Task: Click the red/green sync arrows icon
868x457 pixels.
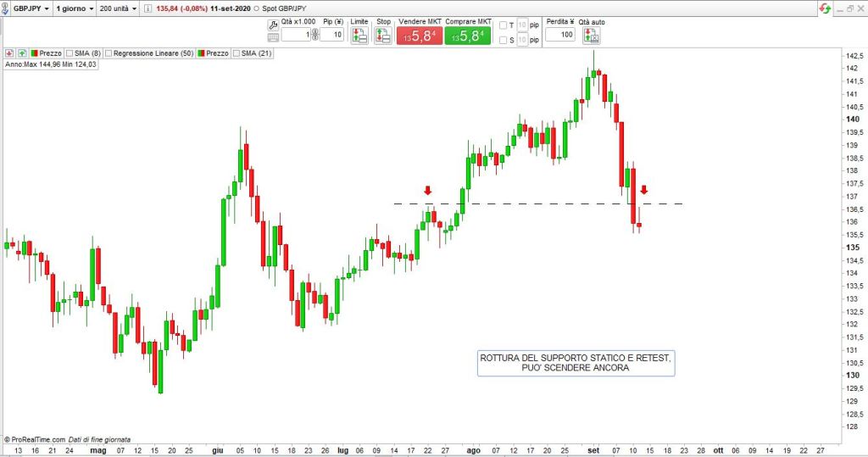Action: [x=825, y=8]
